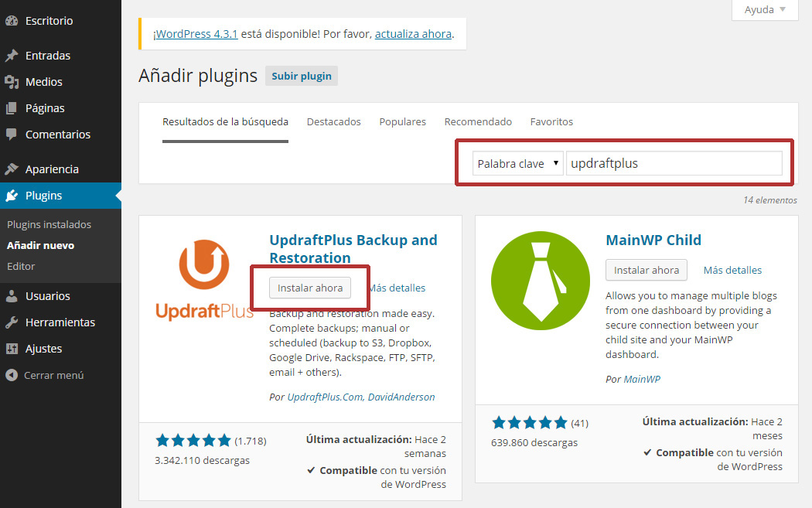Open Plugins instalados in the sidebar
812x508 pixels.
[x=49, y=225]
